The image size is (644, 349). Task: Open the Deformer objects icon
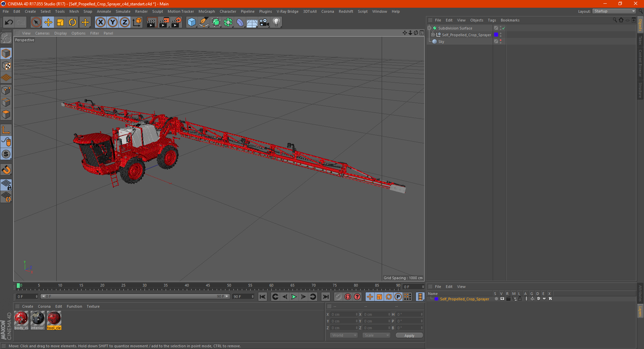coord(240,22)
